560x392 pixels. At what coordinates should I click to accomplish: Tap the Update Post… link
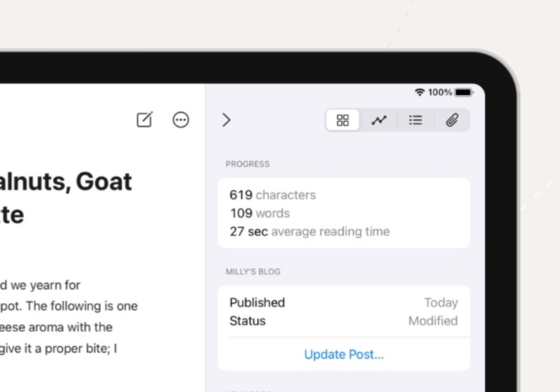pos(344,354)
